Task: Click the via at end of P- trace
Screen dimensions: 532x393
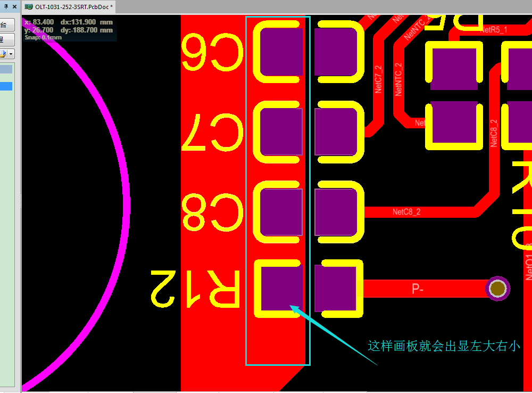Action: tap(498, 289)
